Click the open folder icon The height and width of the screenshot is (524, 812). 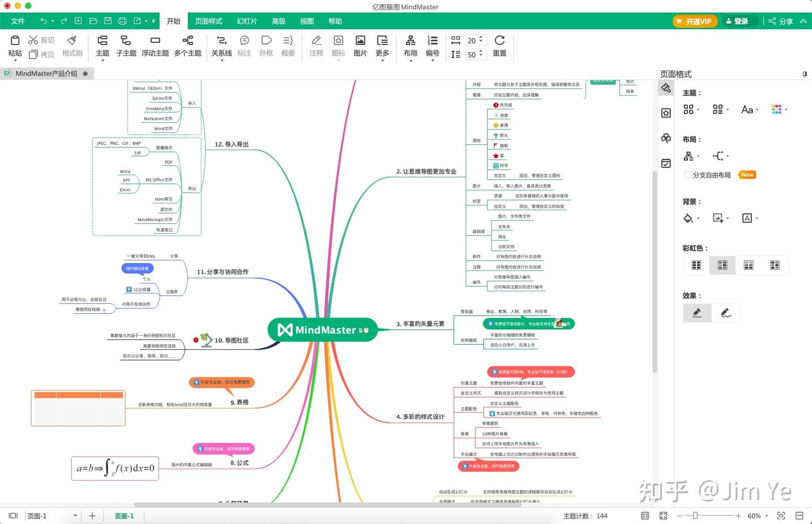tap(93, 21)
